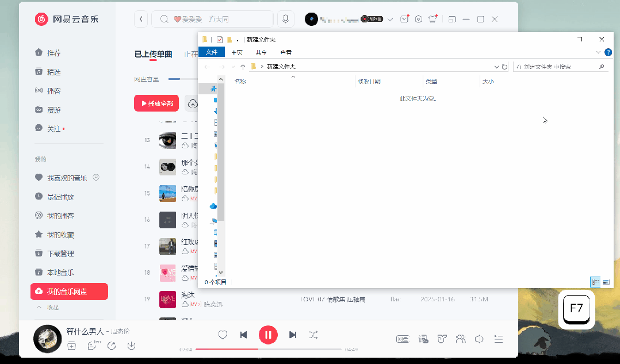Click the audio quality icon in player bar

point(424,339)
